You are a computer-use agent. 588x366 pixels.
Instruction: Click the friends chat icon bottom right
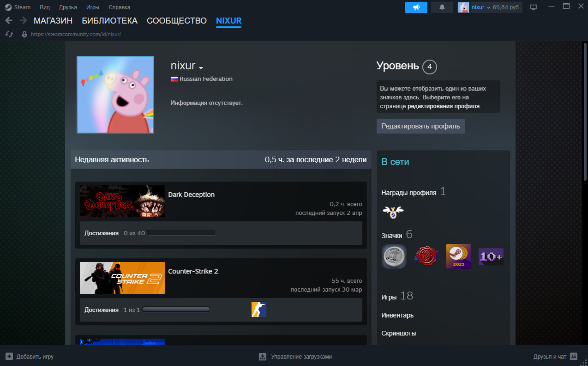(574, 356)
